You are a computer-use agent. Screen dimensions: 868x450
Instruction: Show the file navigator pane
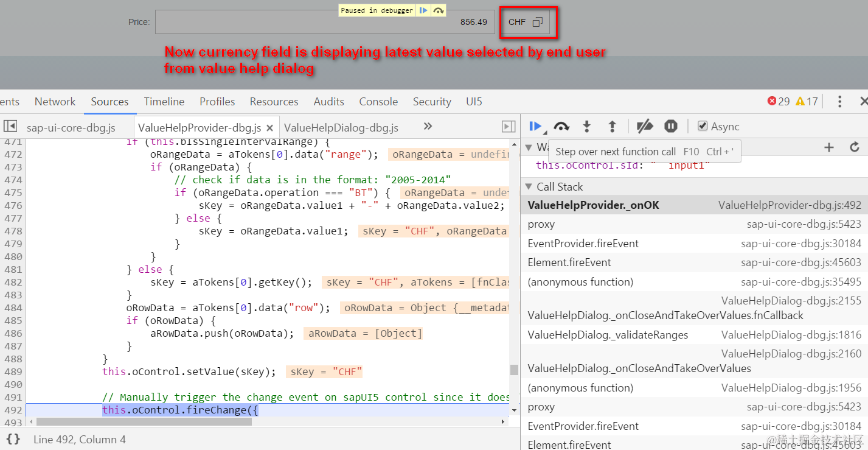pyautogui.click(x=10, y=126)
